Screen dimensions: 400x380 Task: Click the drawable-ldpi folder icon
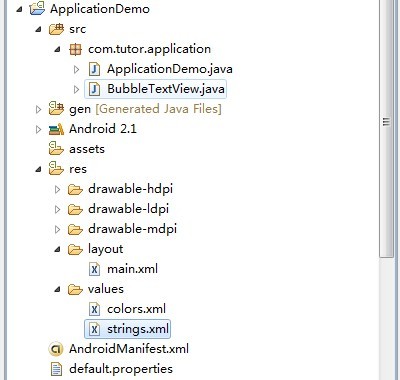75,209
